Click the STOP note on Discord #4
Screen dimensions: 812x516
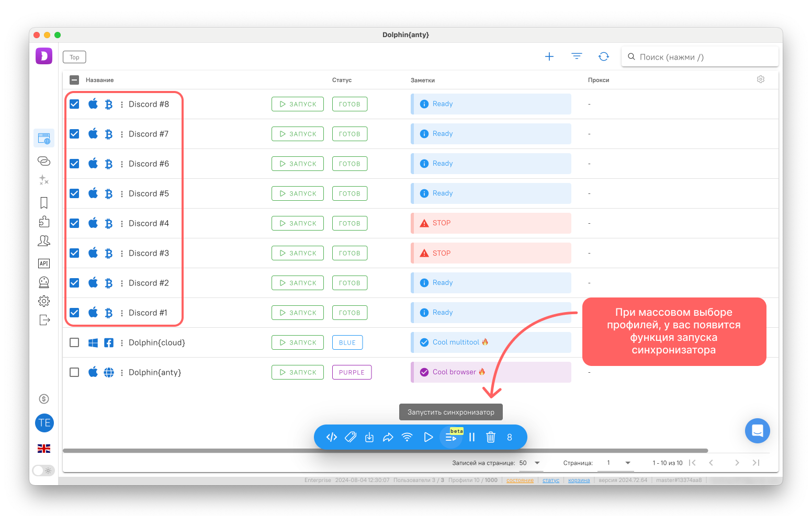coord(491,223)
